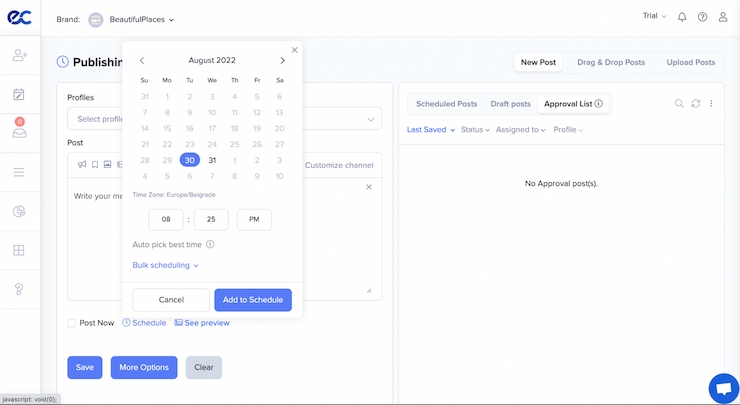Open the inbox sidebar icon
The height and width of the screenshot is (405, 740).
(19, 133)
